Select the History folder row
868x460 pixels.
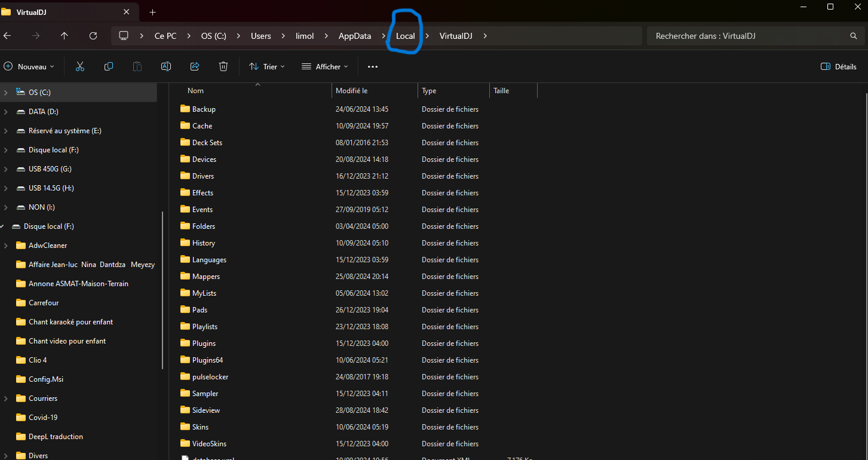point(358,243)
